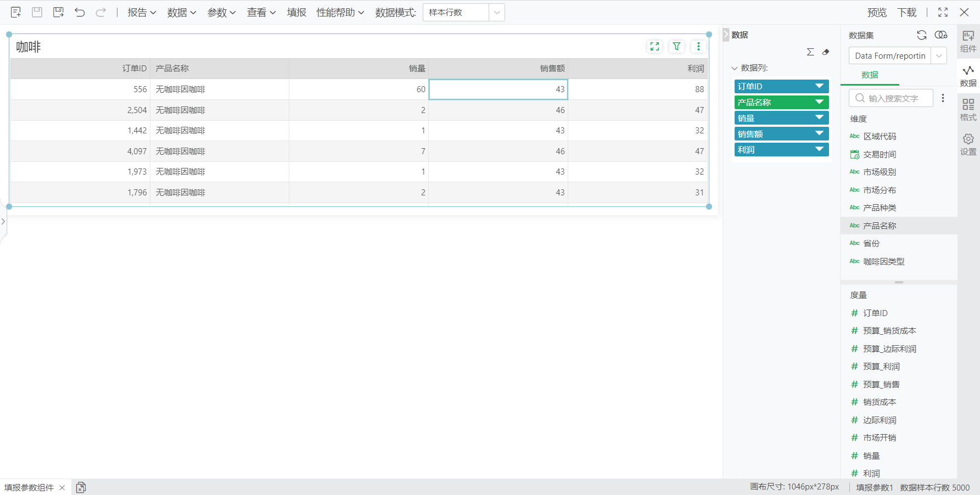Click the 填报 menu item

tap(296, 12)
